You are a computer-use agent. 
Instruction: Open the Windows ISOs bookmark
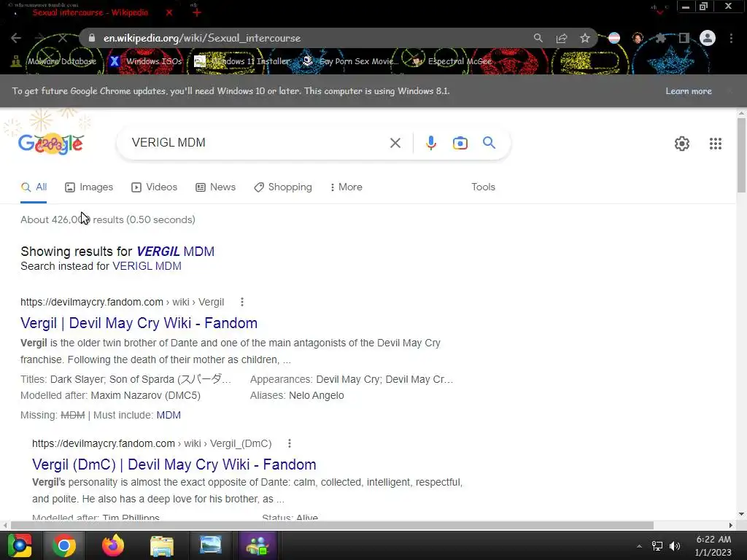pos(146,61)
